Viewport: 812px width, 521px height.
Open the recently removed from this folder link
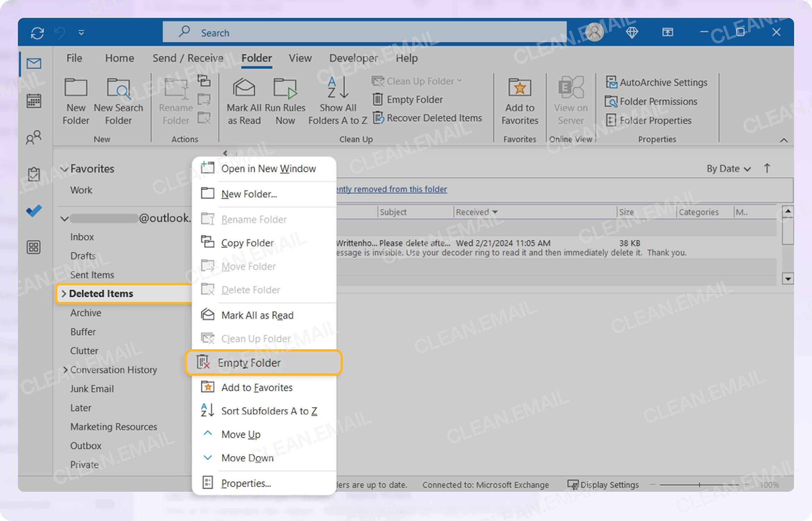click(389, 189)
